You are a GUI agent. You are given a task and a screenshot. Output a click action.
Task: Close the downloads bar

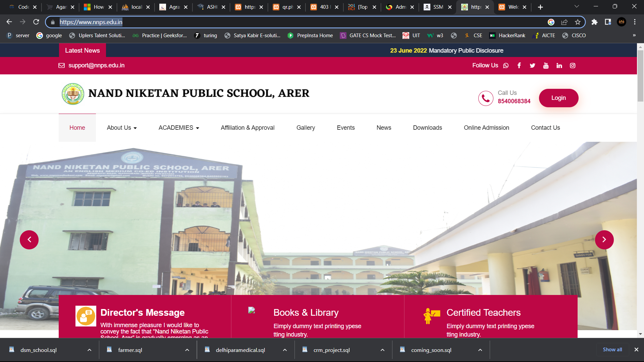pyautogui.click(x=636, y=350)
